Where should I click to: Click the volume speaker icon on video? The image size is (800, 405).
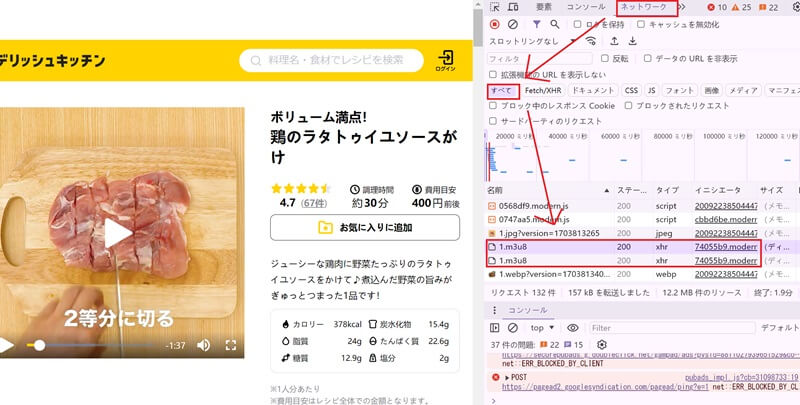click(204, 345)
